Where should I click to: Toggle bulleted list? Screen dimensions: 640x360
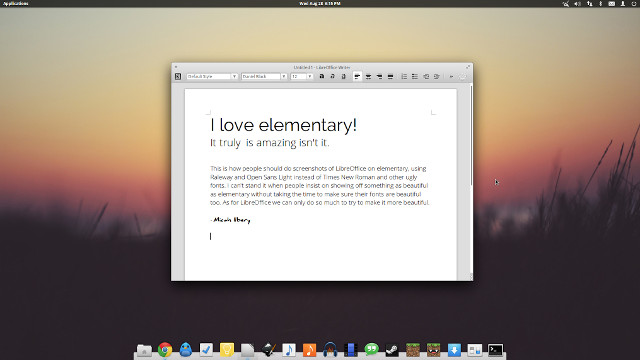[x=415, y=76]
